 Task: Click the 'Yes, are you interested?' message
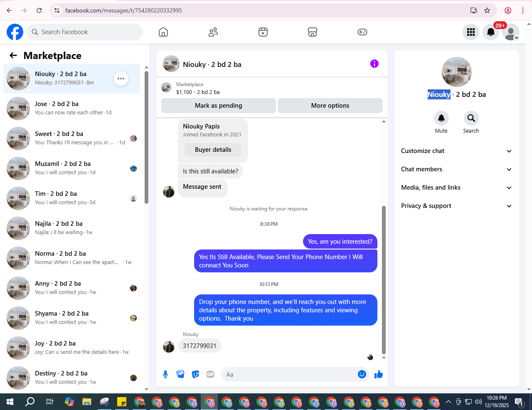pyautogui.click(x=340, y=242)
